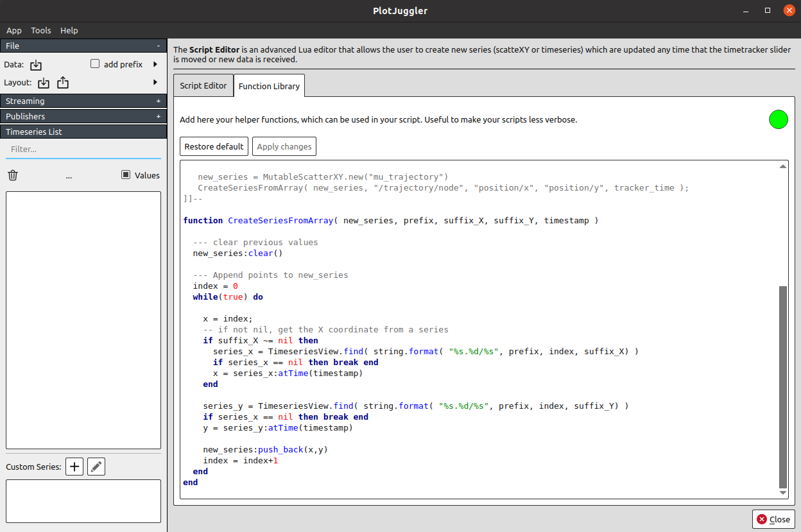Collapse the File section
801x532 pixels.
pos(159,46)
